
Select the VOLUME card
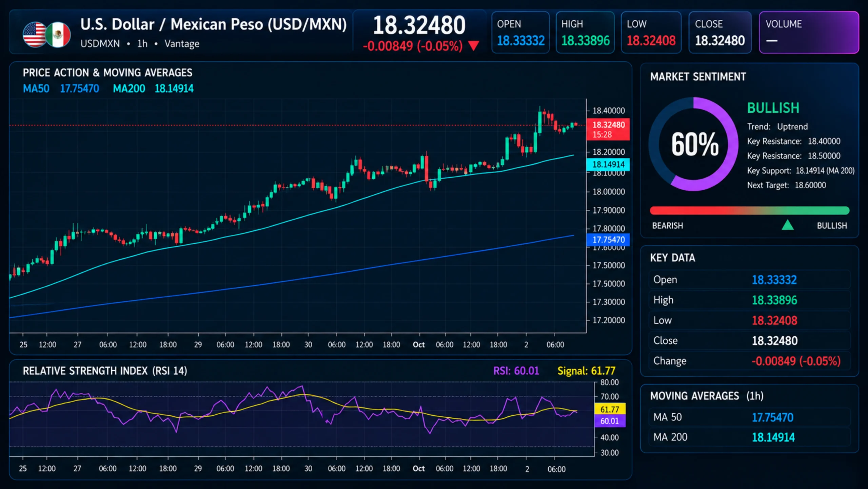[x=809, y=33]
